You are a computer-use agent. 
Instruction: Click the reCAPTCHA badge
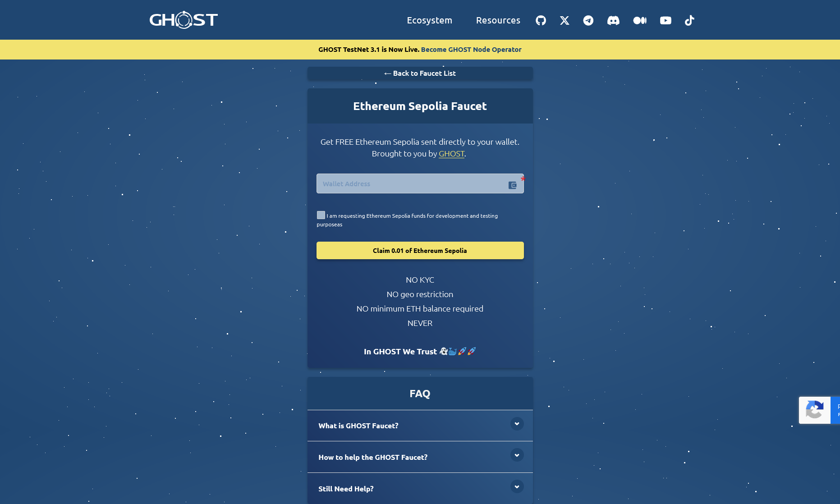[819, 410]
